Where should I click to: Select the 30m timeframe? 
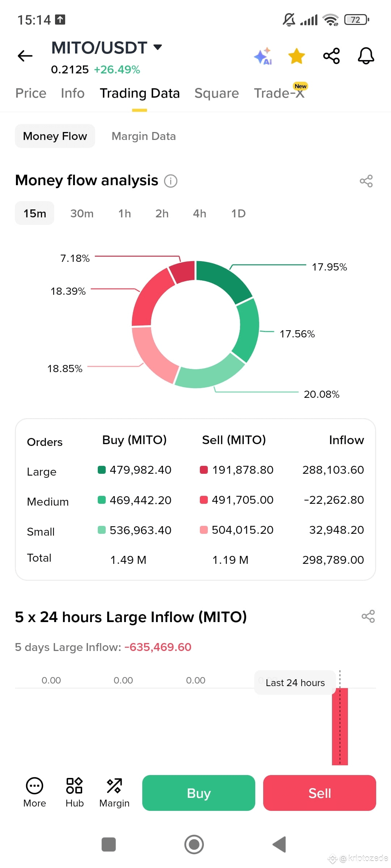[82, 213]
